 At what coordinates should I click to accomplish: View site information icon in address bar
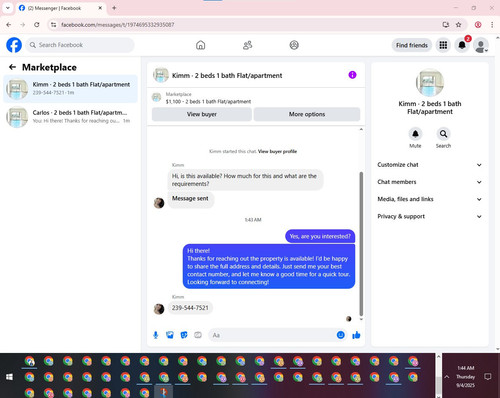click(53, 25)
